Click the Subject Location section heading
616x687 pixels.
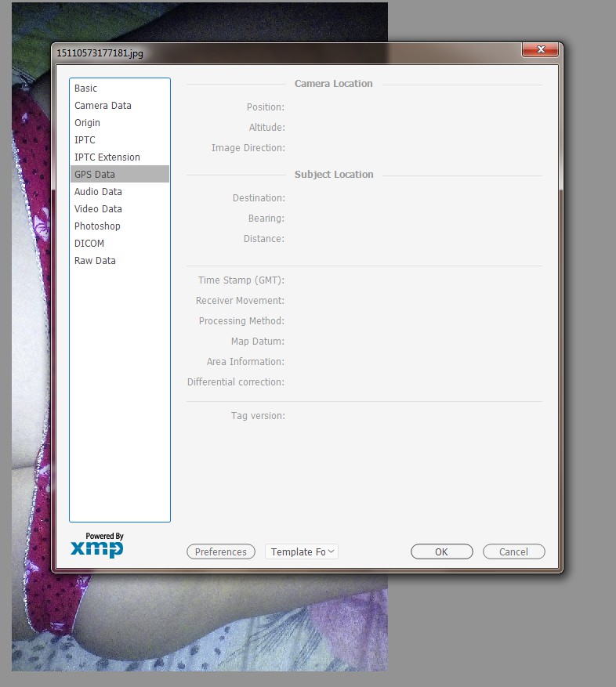click(x=334, y=174)
